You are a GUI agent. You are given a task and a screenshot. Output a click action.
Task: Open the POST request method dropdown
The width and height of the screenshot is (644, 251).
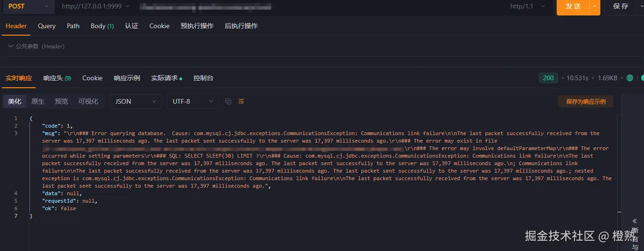point(28,6)
